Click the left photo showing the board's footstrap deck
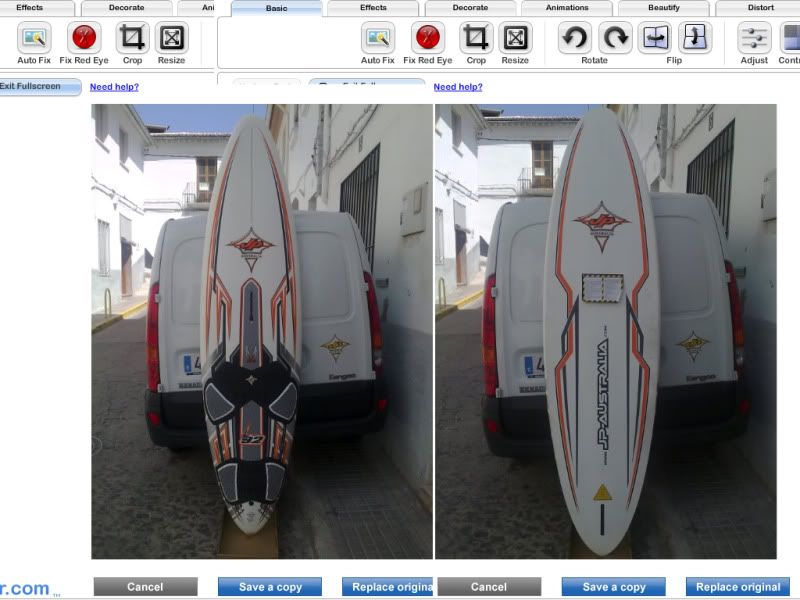This screenshot has width=800, height=600. point(262,332)
